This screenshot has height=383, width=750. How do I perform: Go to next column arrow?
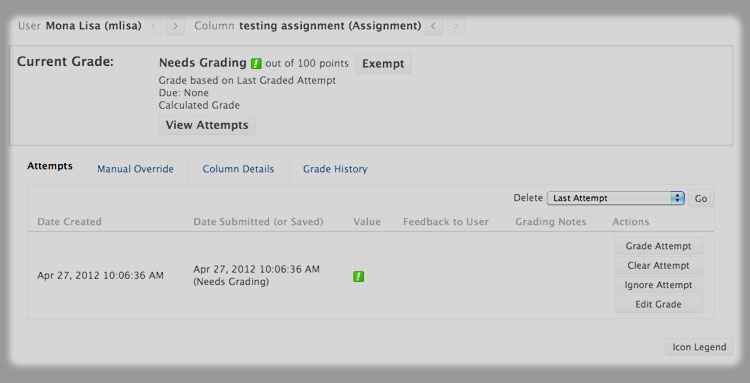pos(455,26)
